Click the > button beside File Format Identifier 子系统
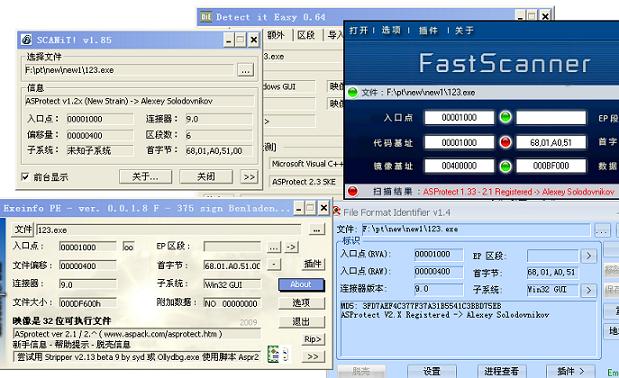 (589, 290)
